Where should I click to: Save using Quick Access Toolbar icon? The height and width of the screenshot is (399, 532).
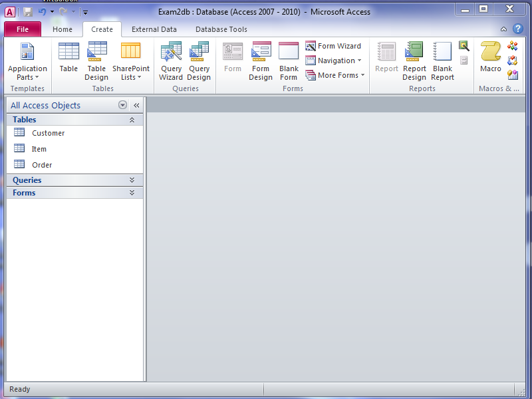(x=28, y=12)
